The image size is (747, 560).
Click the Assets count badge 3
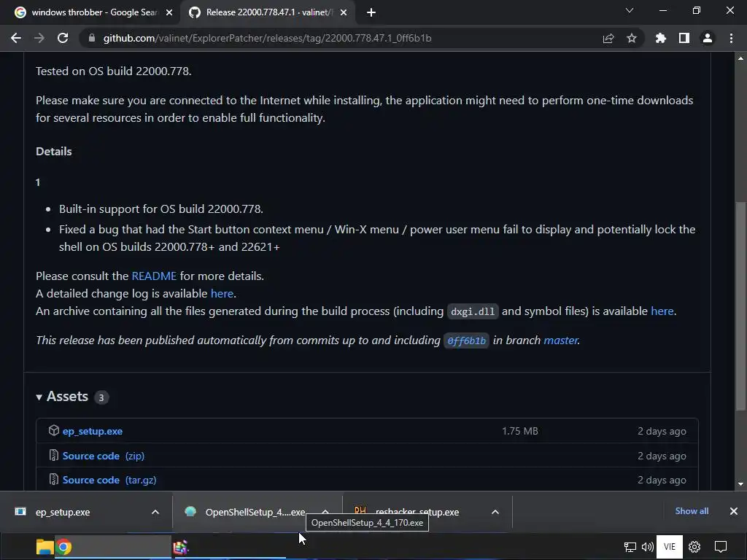(101, 397)
